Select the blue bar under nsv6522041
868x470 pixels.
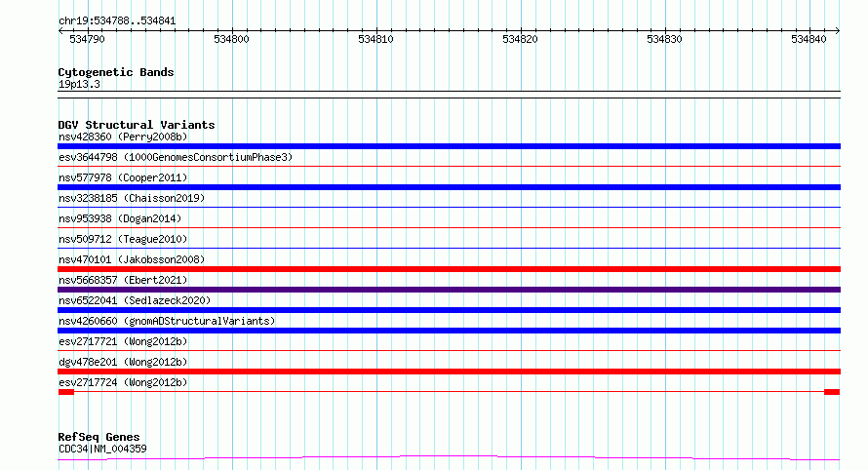(449, 310)
